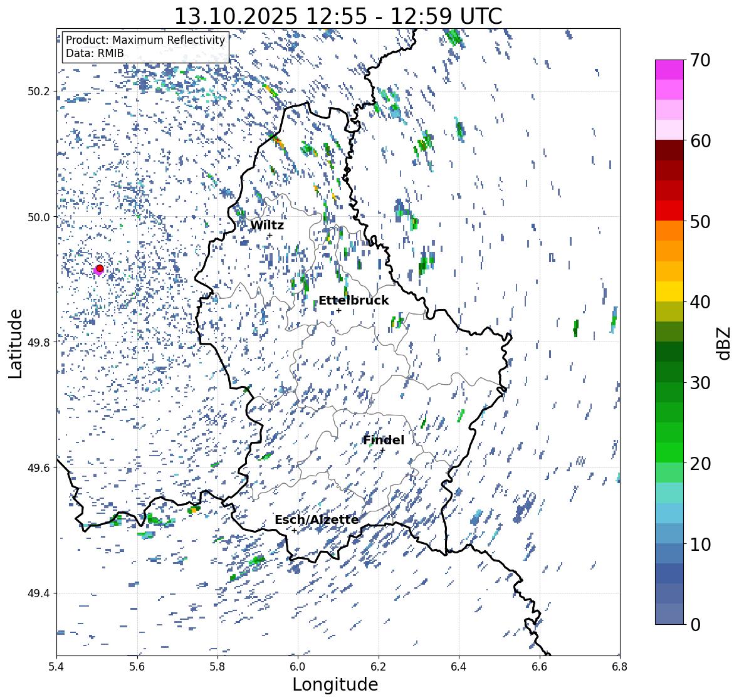Click the cross marker below Wiltz
Image resolution: width=739 pixels, height=700 pixels.
(270, 236)
